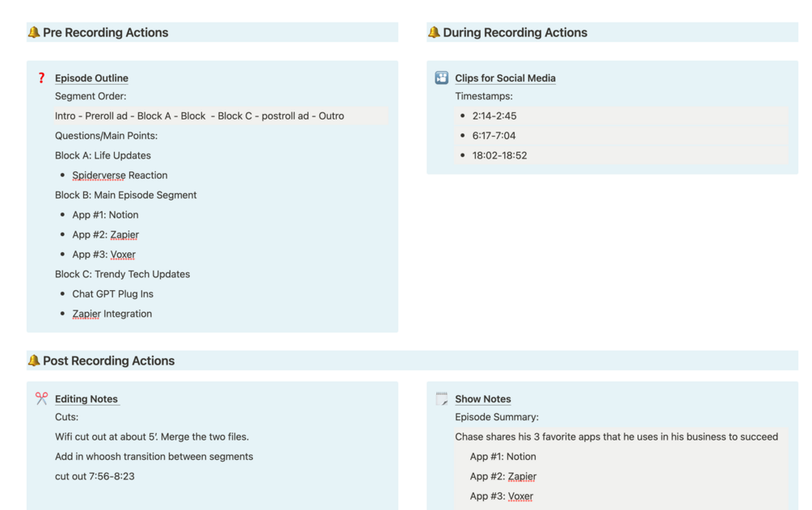Screen dimensions: 812x510
Task: Open the Show Notes page link
Action: 482,399
